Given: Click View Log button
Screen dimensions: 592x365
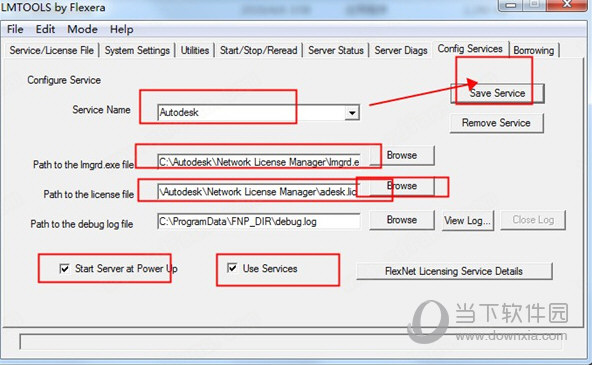Looking at the screenshot, I should [x=468, y=220].
